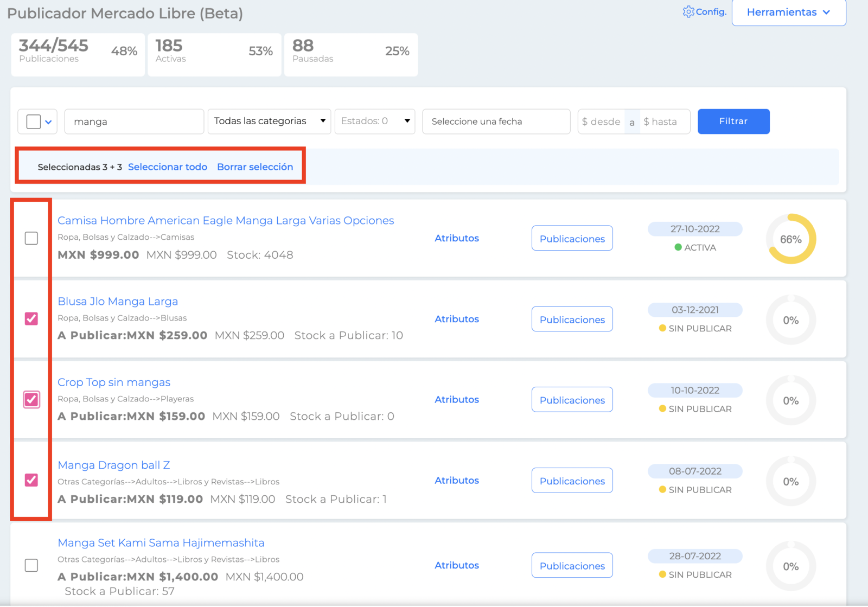
Task: Click Atributos for Camisa Hombre American Eagle
Action: (x=457, y=238)
